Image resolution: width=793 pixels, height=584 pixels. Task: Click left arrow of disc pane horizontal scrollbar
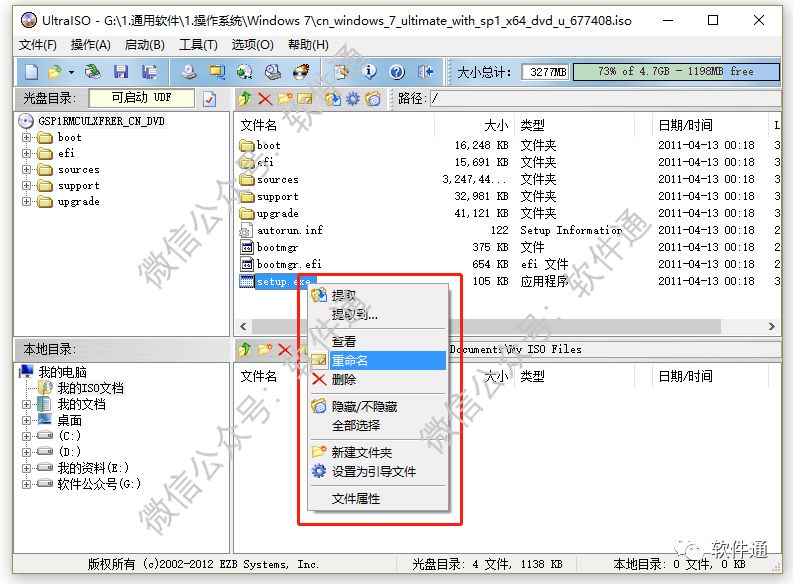(243, 327)
